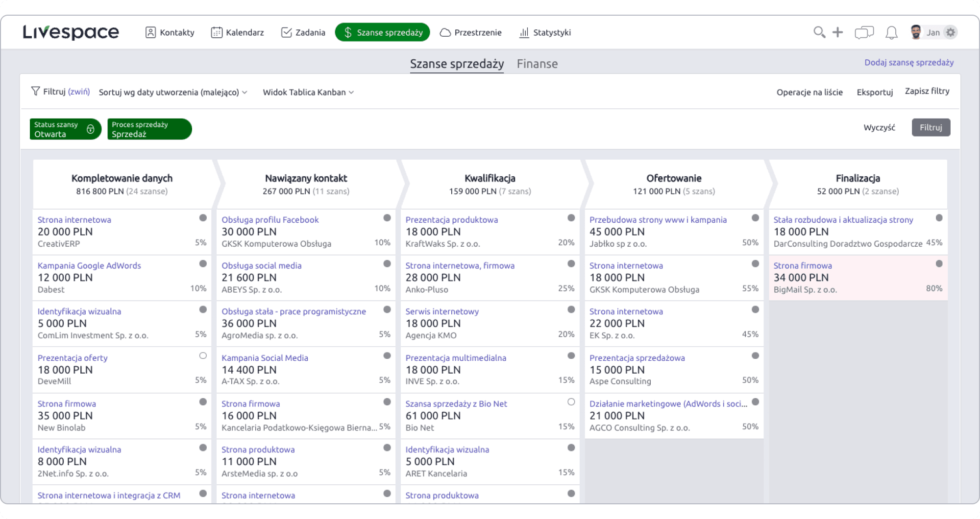Open the settings gear next to Jan
Viewport: 980px width, 519px height.
click(x=951, y=32)
